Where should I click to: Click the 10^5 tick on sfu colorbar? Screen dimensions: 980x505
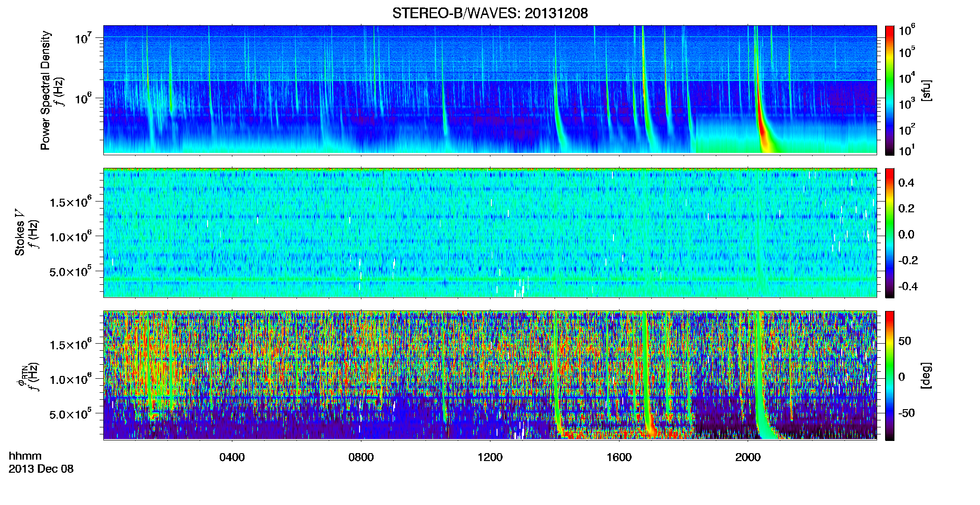pos(907,52)
